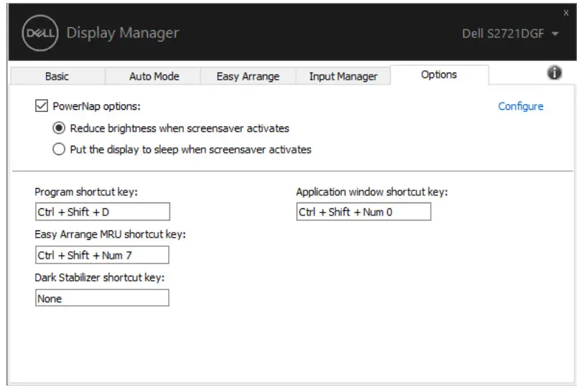Screen dimensions: 584x392
Task: Open the Auto Mode tab
Action: click(154, 76)
